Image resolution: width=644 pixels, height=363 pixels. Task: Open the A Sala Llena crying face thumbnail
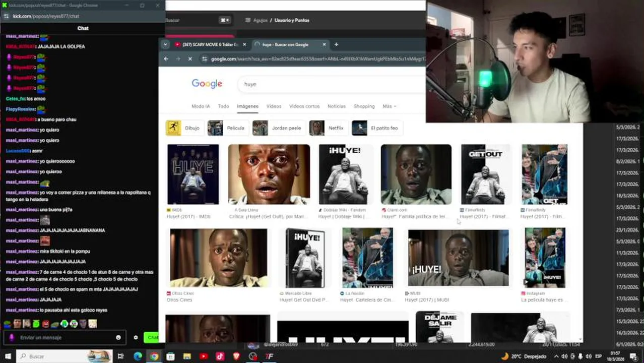click(269, 174)
